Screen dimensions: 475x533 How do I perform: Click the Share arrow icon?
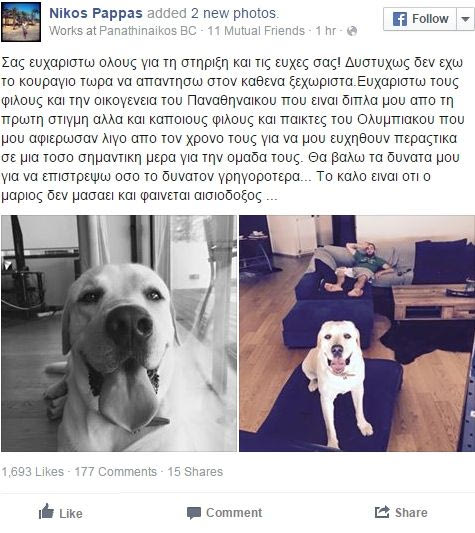382,512
